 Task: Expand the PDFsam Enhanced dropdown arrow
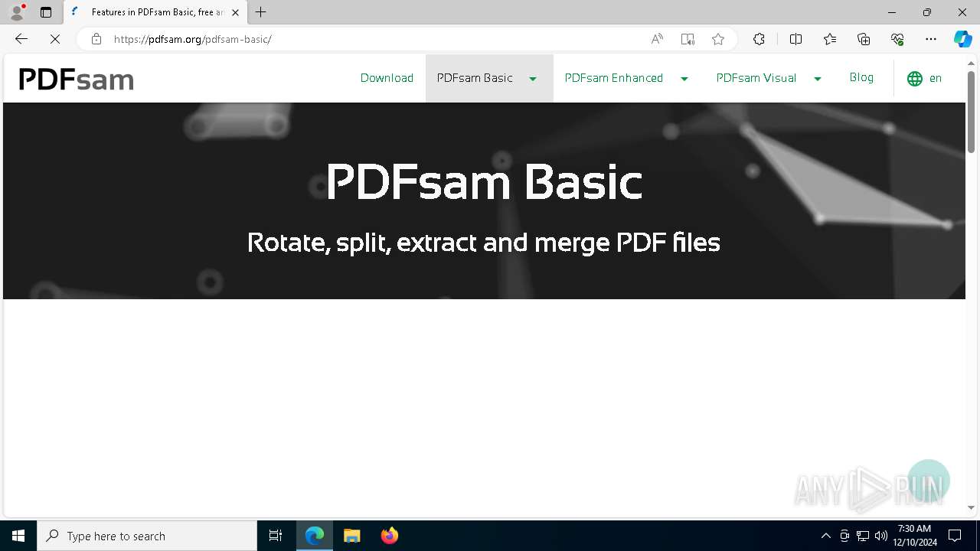coord(684,79)
